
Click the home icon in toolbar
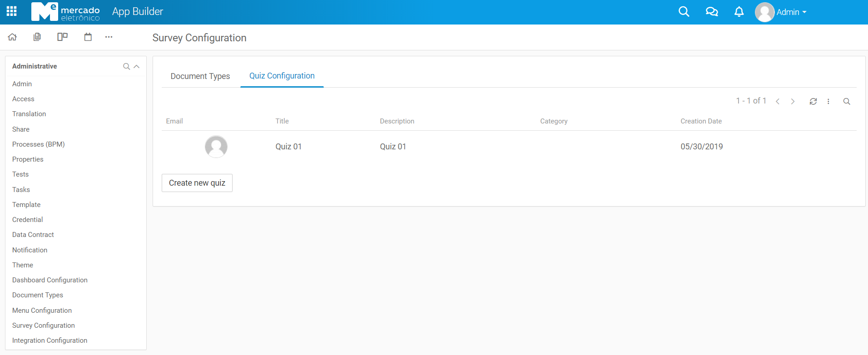pos(12,37)
